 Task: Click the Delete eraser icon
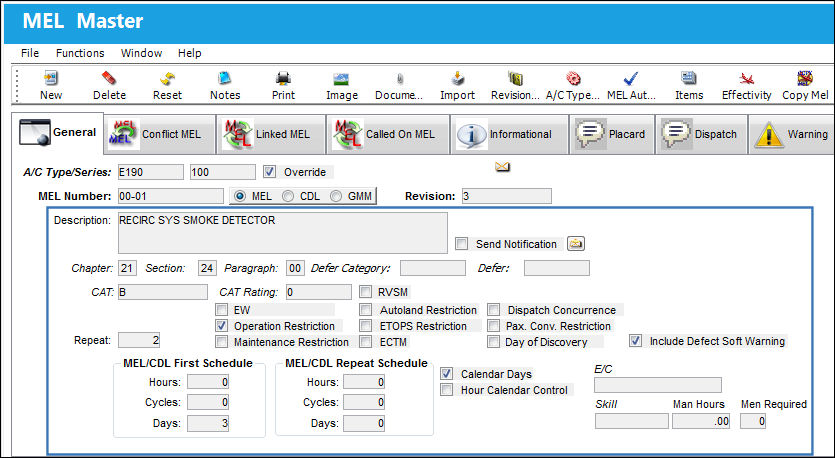109,79
